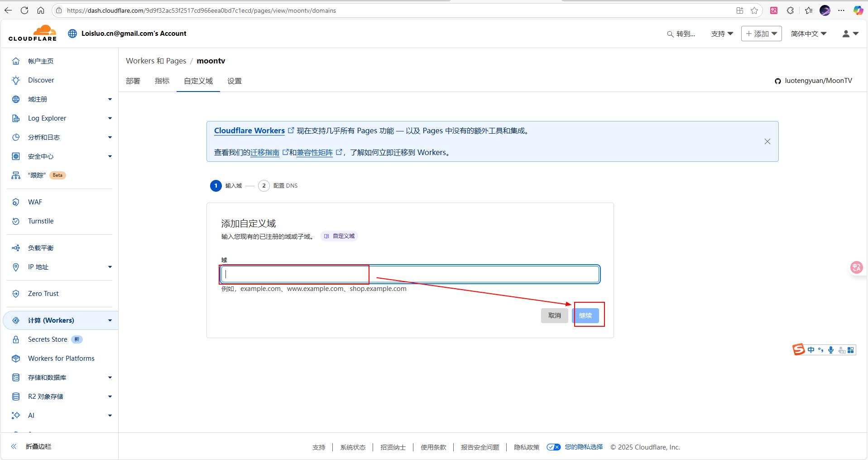Open the 隐私政策 footer link
Viewport: 868px width, 460px height.
pyautogui.click(x=527, y=447)
